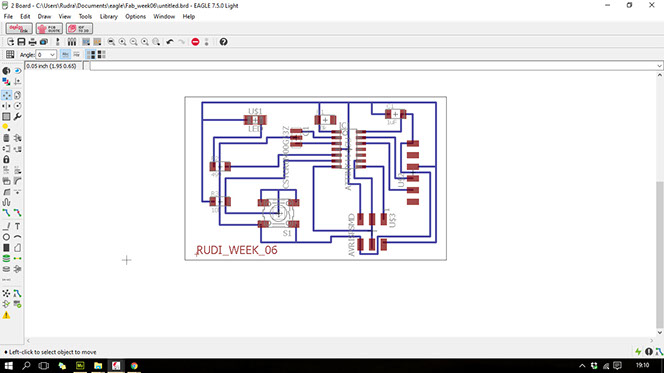Viewport: 664px width, 373px height.
Task: Open File Explorer from the Windows taskbar
Action: (98, 366)
